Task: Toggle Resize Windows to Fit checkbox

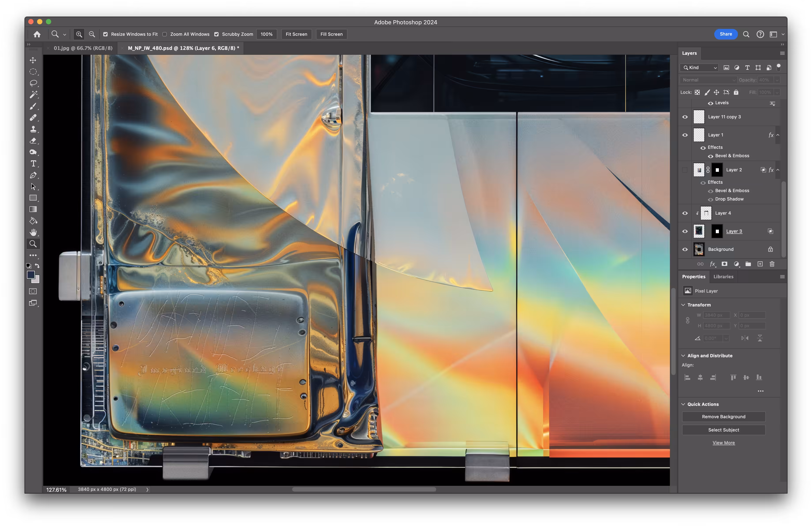Action: (105, 34)
